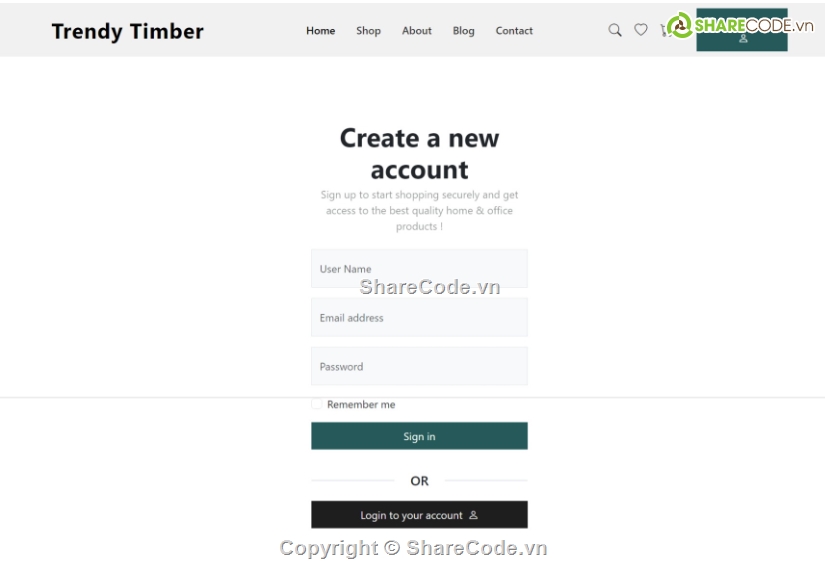Click the Remember me label text
Image resolution: width=825 pixels, height=576 pixels.
pos(361,405)
